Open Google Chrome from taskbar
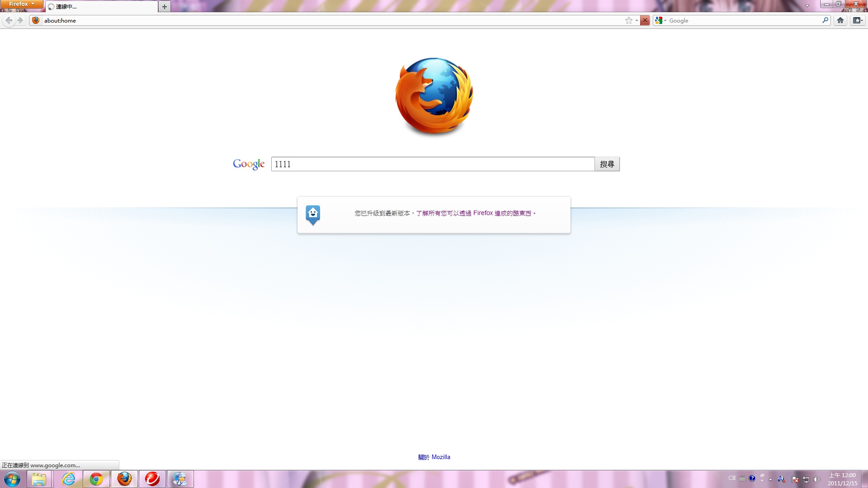 click(x=96, y=479)
